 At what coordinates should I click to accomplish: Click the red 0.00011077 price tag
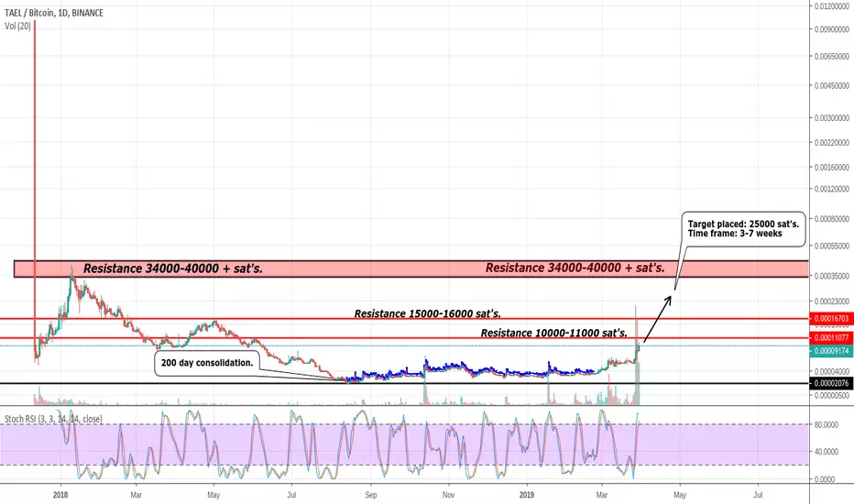coord(832,338)
